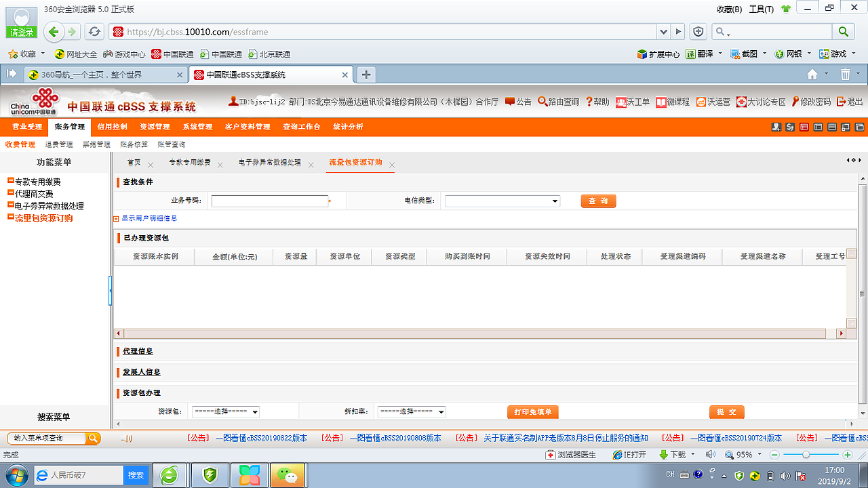Open 大讨论专区 discussion zone
This screenshot has height=488, width=868.
(x=761, y=102)
